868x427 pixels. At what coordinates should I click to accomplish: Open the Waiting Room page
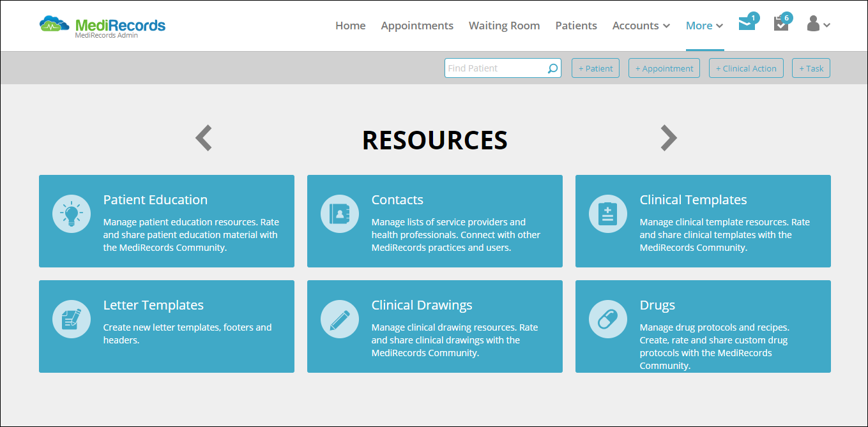pyautogui.click(x=505, y=26)
